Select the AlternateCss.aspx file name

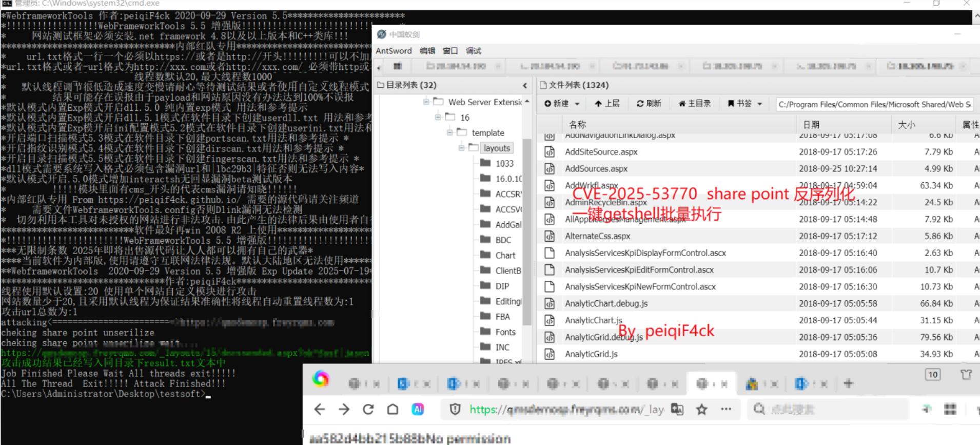(598, 236)
